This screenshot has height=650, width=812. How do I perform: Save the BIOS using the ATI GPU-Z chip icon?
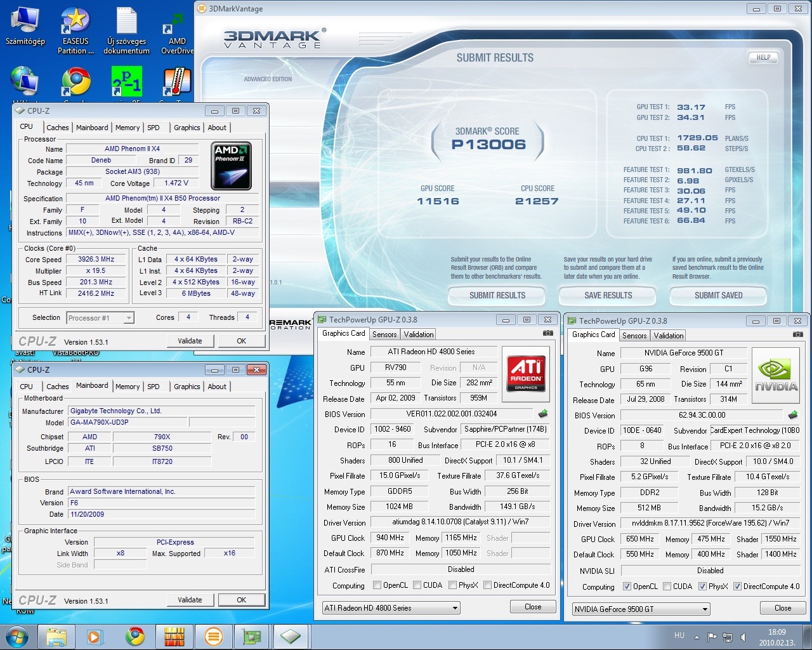tap(543, 414)
